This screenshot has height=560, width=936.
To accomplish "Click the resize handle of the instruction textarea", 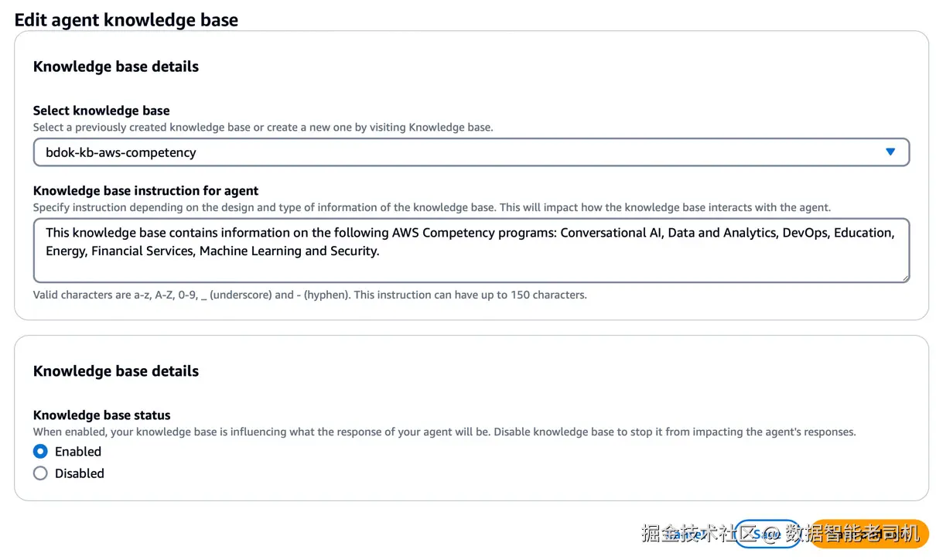I will coord(904,277).
